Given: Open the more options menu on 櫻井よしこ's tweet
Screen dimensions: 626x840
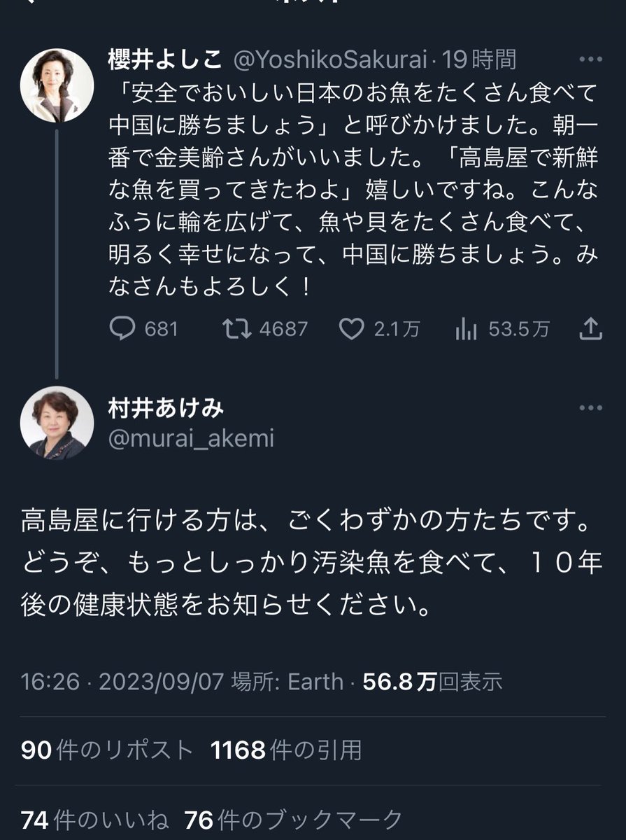Looking at the screenshot, I should [x=591, y=60].
